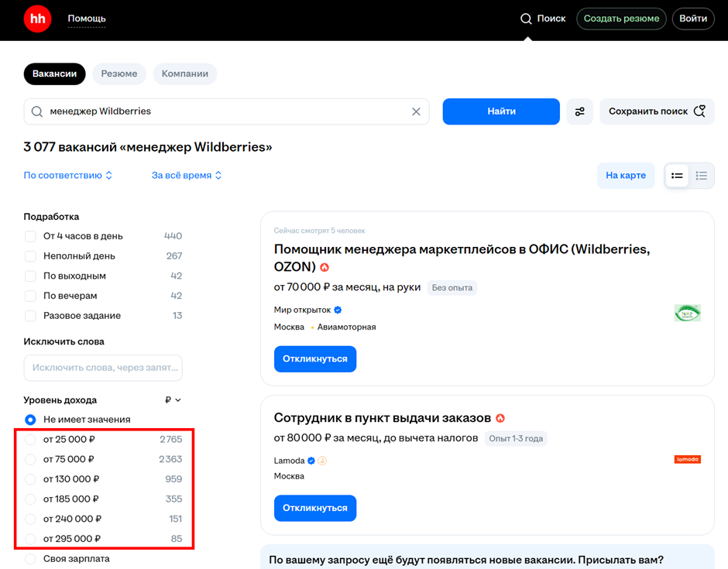Switch to the Резюме tab
The image size is (728, 569).
pyautogui.click(x=119, y=74)
